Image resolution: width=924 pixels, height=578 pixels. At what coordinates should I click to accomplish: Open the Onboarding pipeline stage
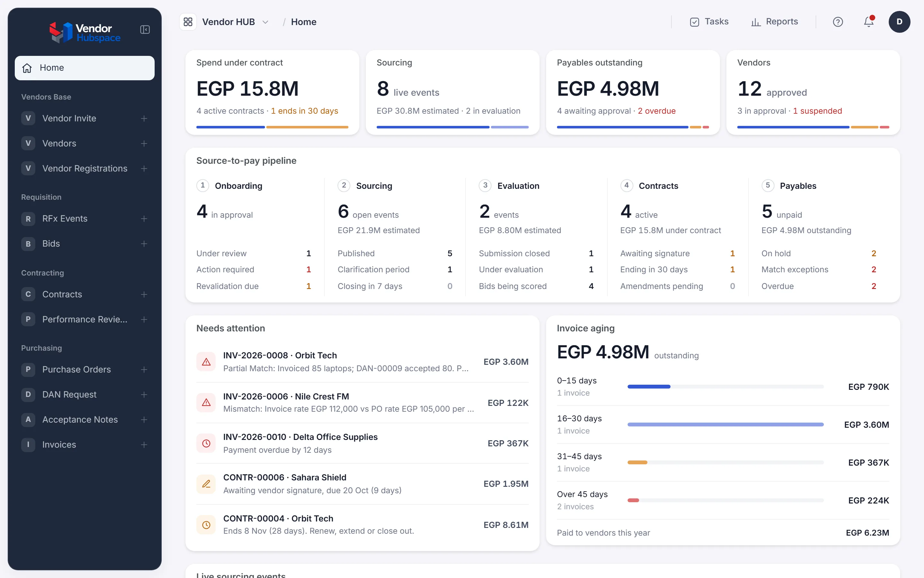[x=253, y=236]
